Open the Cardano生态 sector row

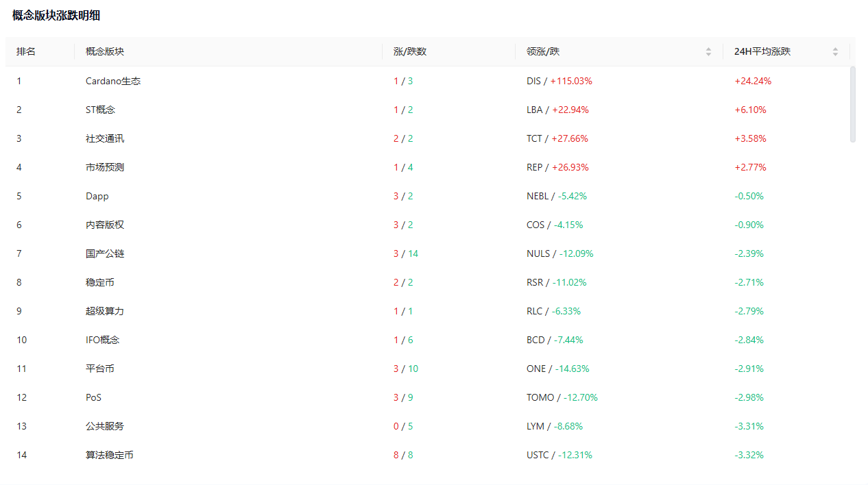pyautogui.click(x=113, y=81)
